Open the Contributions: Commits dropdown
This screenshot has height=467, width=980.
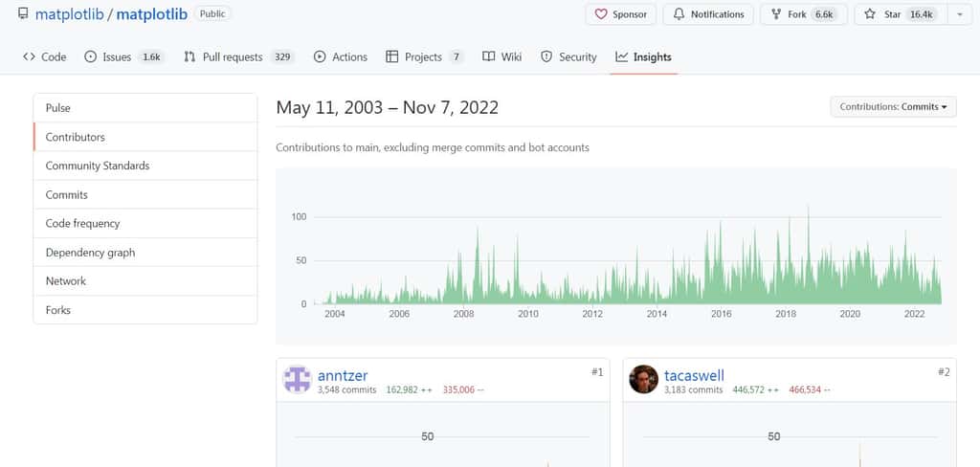[x=893, y=107]
